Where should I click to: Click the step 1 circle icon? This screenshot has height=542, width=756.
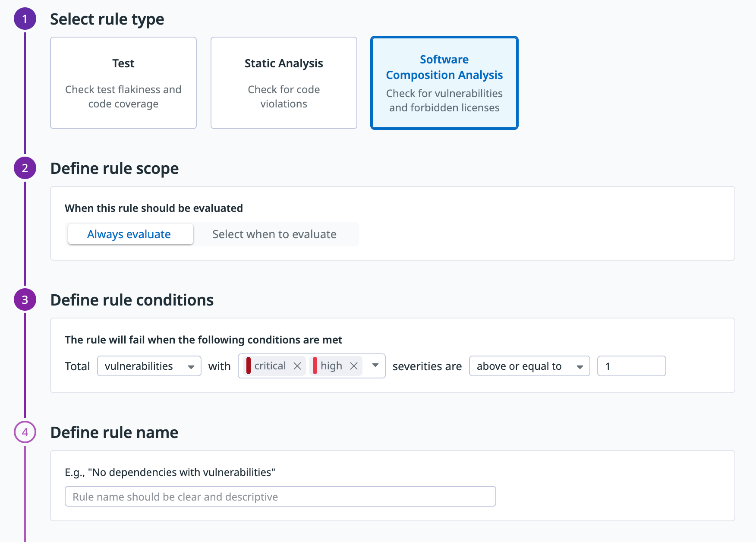[25, 19]
